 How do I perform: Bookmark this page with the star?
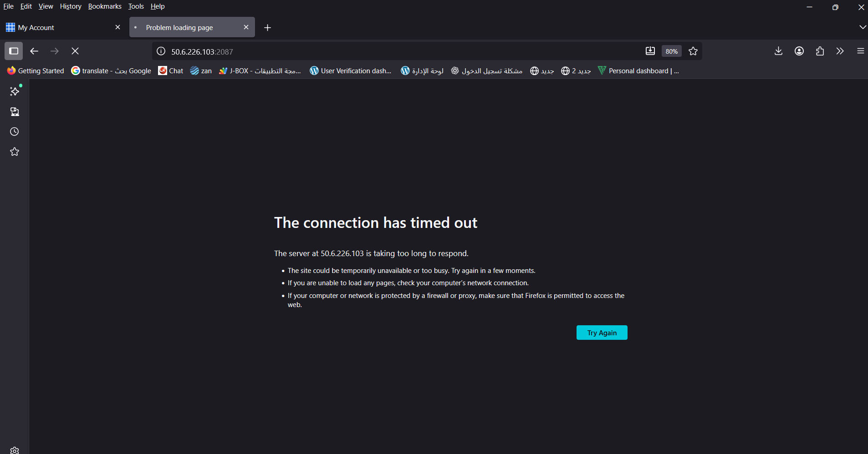coord(693,51)
